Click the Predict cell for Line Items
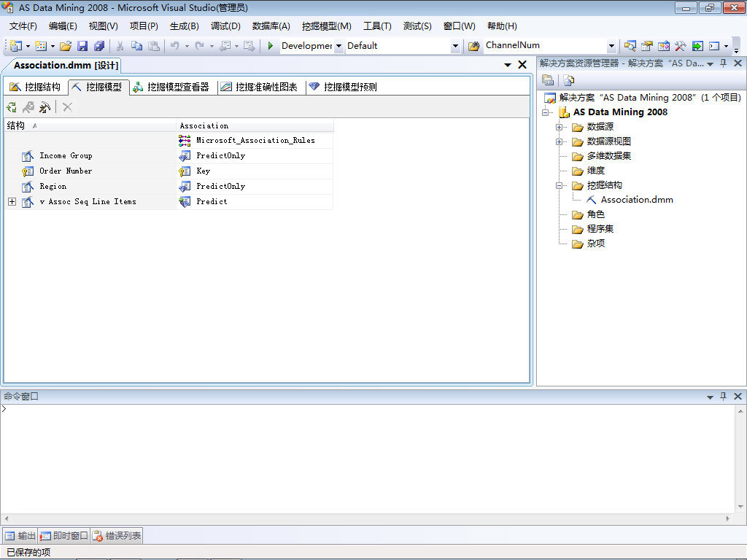Screen dimensions: 747x560 [255, 202]
